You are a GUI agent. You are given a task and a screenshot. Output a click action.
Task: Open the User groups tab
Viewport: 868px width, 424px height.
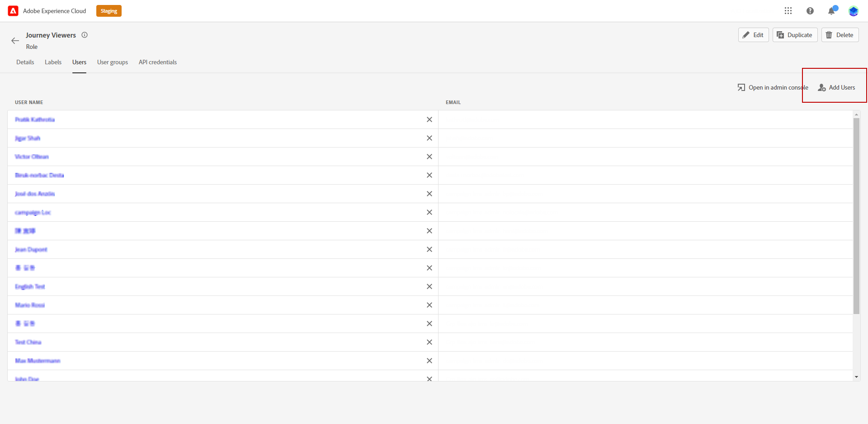pyautogui.click(x=113, y=62)
